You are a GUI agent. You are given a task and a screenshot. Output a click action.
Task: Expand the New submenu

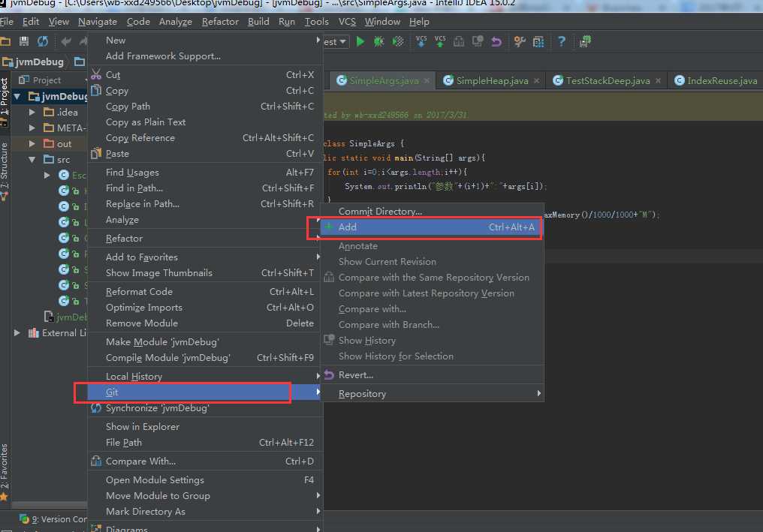[205, 41]
